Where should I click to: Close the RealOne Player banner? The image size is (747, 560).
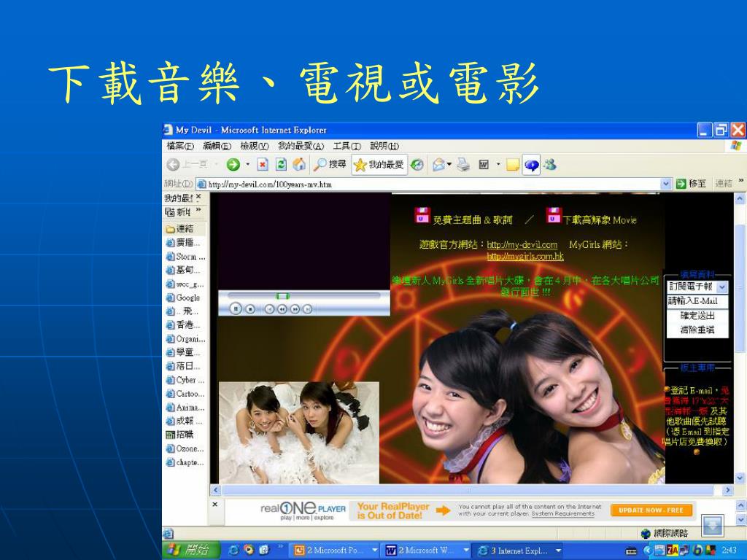(215, 505)
